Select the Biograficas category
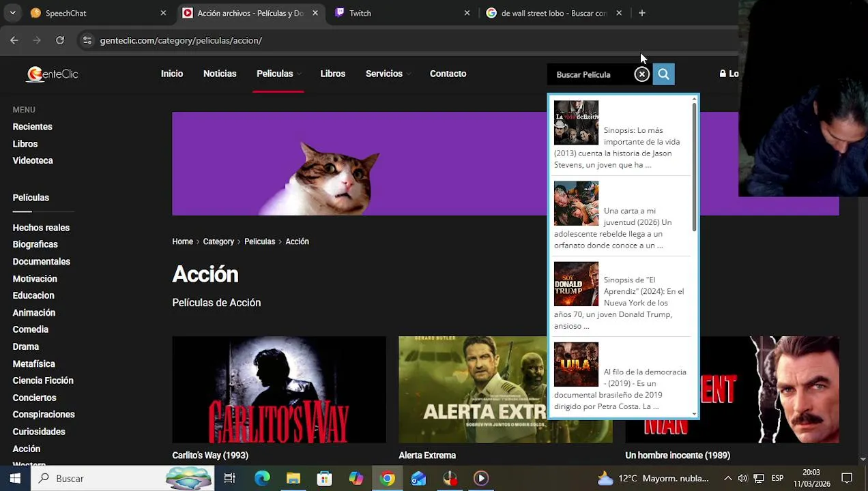The image size is (868, 491). pos(35,245)
